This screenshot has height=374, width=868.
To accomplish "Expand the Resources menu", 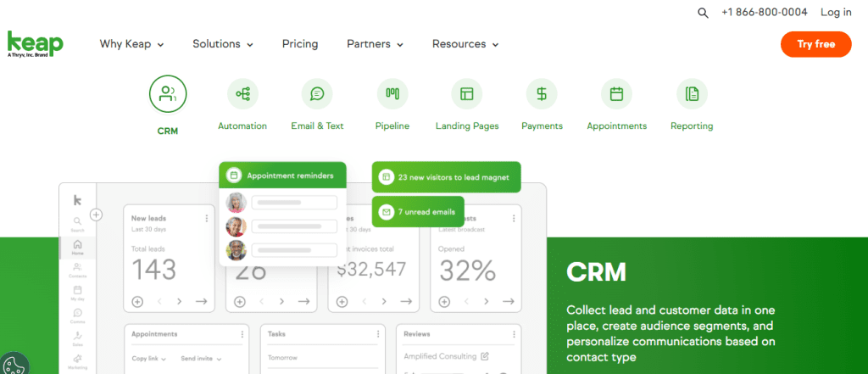I will click(465, 44).
